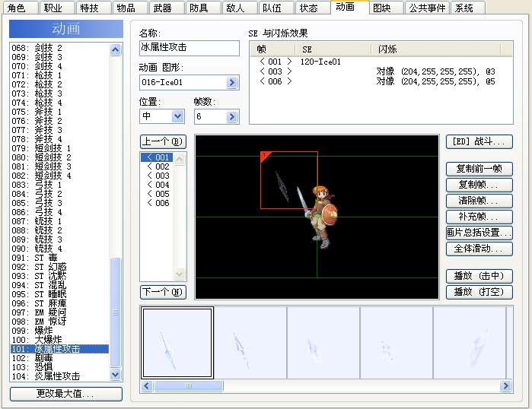Select the 图块 tab
The image size is (532, 409).
[386, 8]
